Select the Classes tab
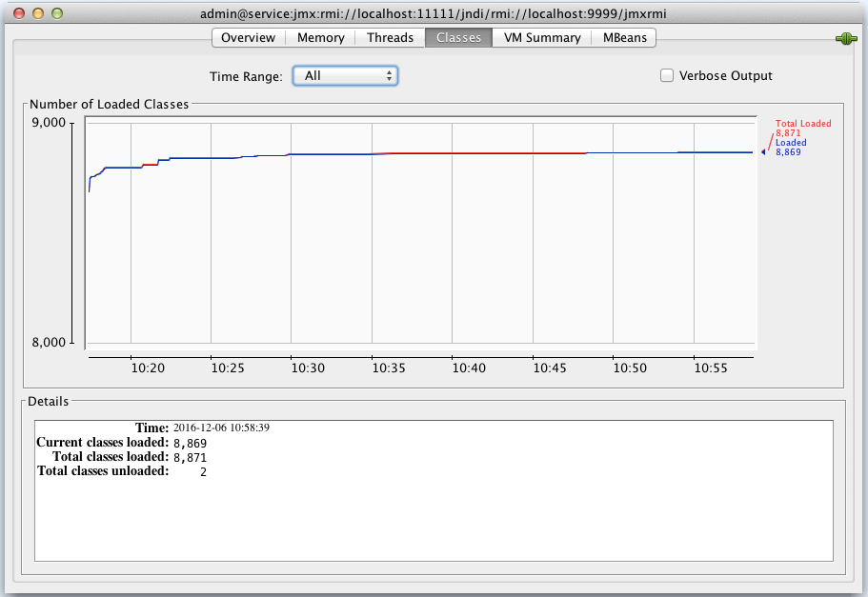The width and height of the screenshot is (868, 597). [458, 38]
